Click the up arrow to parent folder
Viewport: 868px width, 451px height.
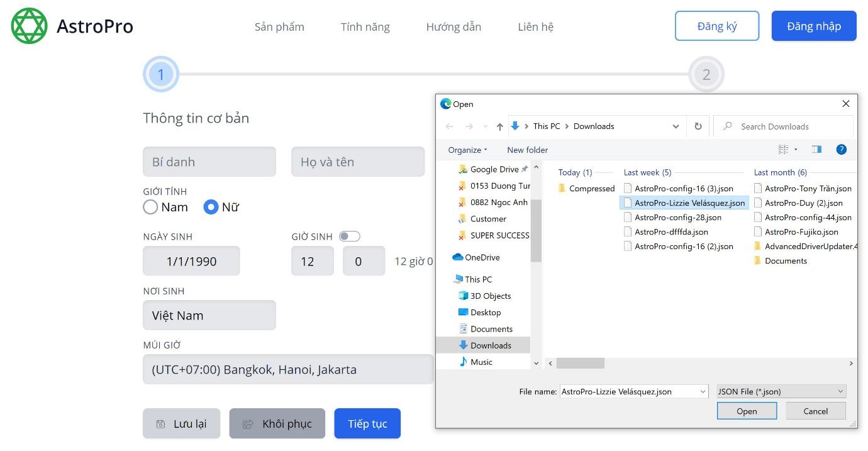click(499, 126)
